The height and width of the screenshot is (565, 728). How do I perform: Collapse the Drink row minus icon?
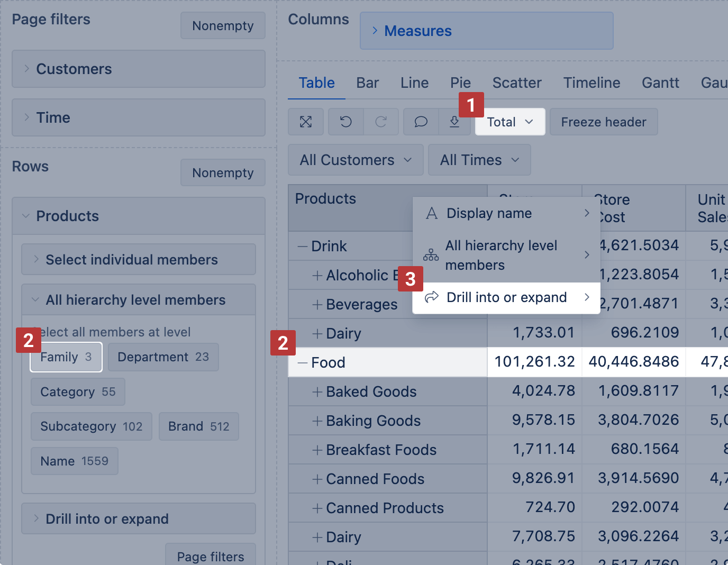click(303, 247)
